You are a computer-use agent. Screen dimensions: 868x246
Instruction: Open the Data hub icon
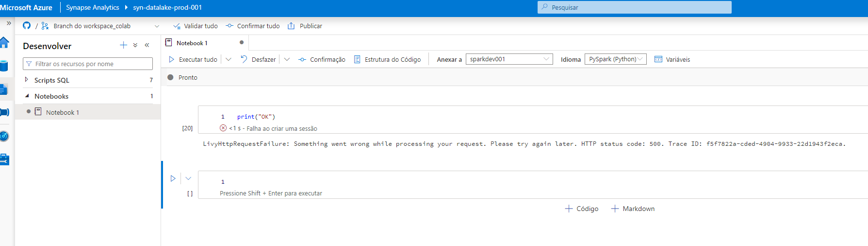[4, 66]
